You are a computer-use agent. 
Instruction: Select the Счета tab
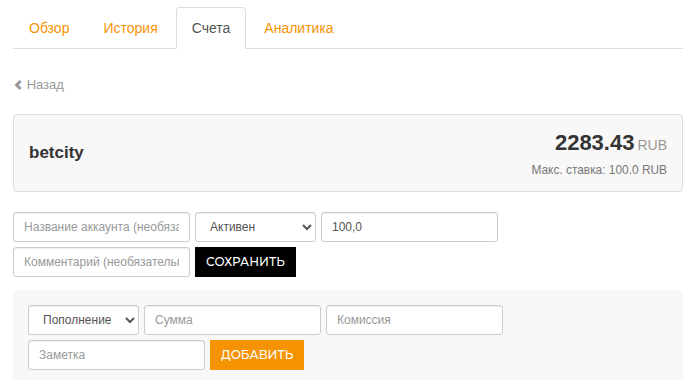click(x=211, y=28)
